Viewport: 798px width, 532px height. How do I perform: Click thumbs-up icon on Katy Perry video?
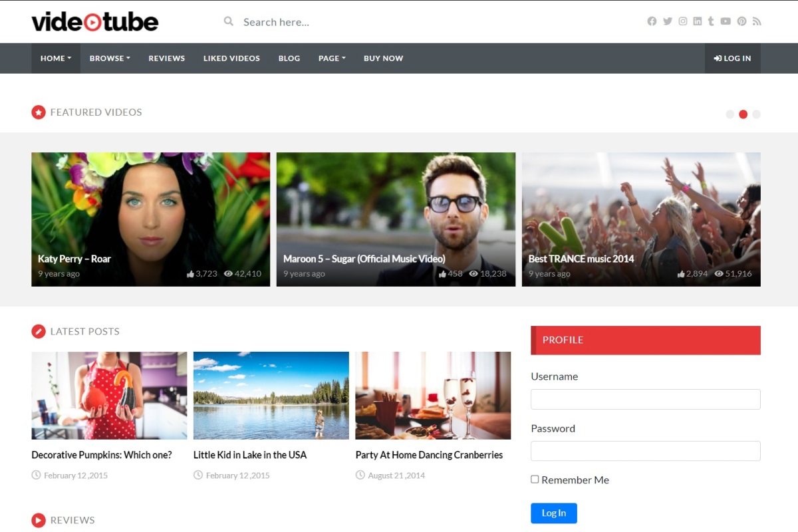click(191, 274)
